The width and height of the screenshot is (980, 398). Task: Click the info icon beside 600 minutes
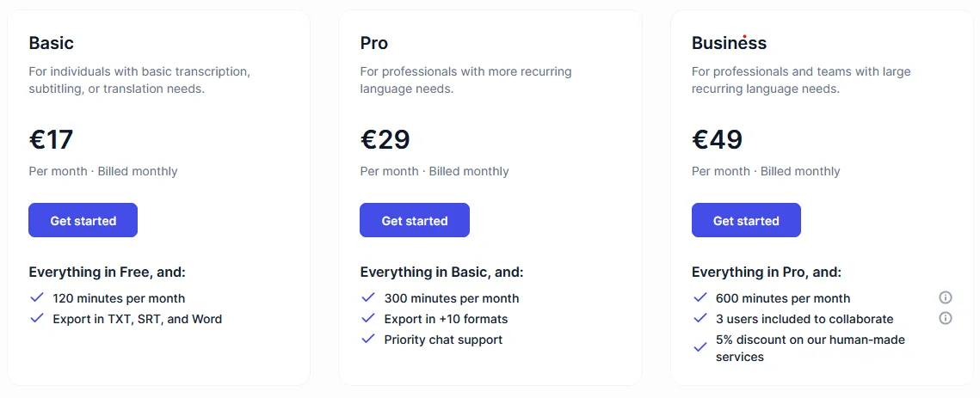(x=945, y=297)
